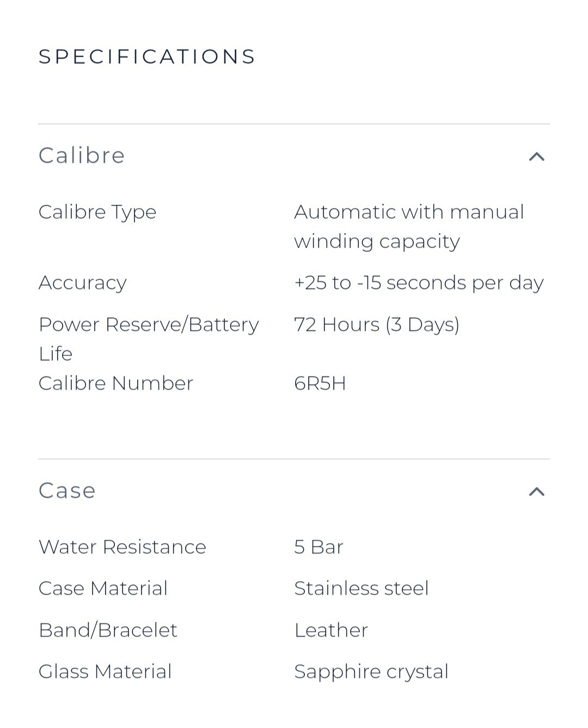Click the Case Material label

103,588
